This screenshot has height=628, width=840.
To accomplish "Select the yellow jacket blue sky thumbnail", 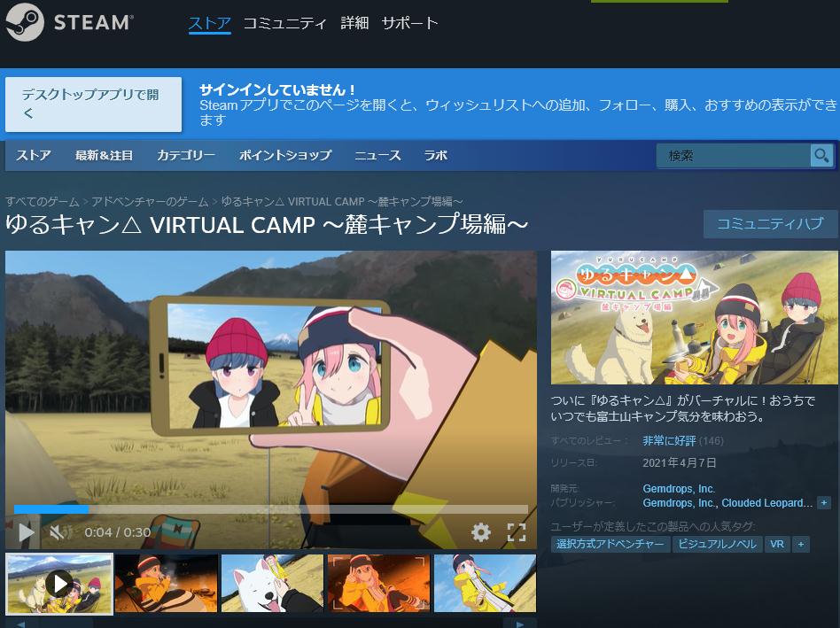I will pyautogui.click(x=485, y=584).
